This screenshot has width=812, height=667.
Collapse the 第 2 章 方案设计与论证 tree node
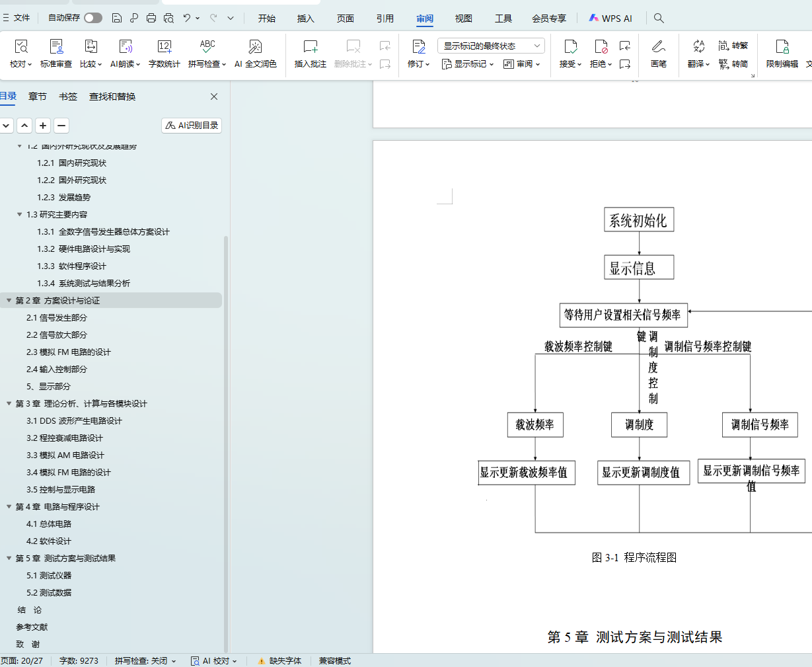pyautogui.click(x=9, y=301)
